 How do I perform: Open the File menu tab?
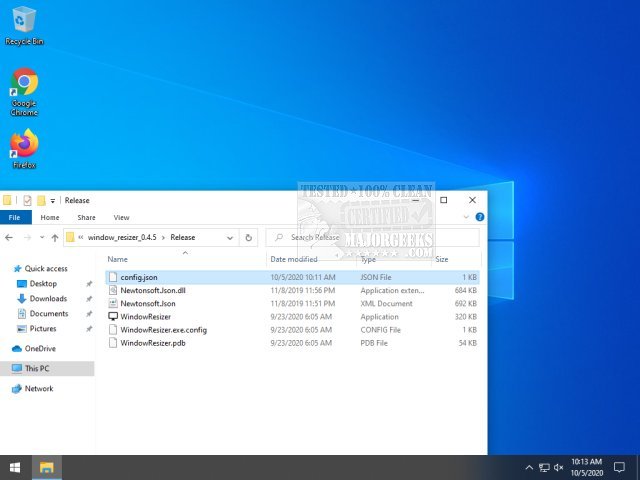tap(15, 218)
